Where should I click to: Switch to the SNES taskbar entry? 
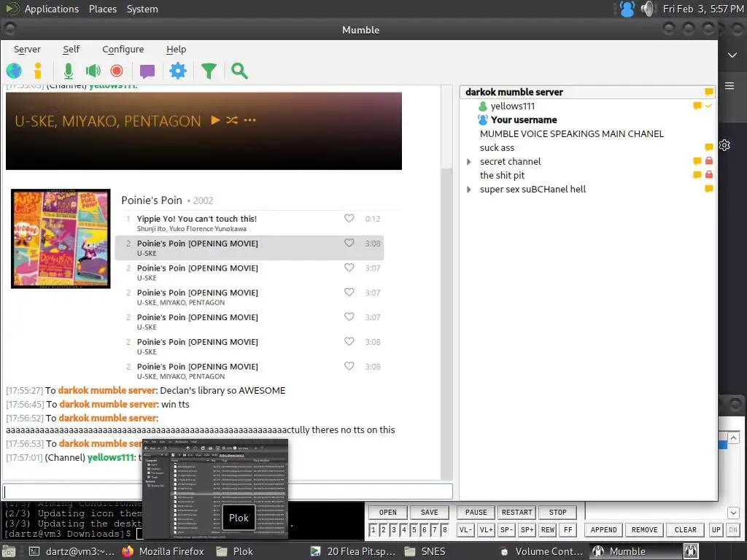click(425, 551)
